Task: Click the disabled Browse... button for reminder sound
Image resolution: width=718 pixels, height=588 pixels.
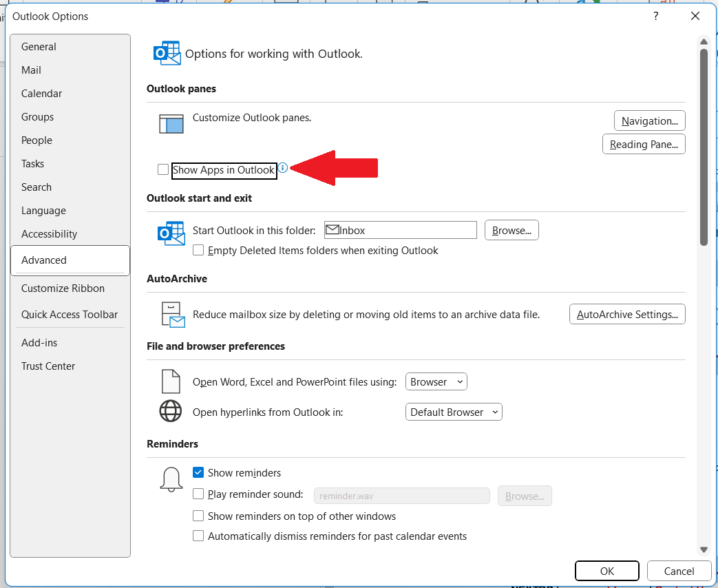Action: (x=525, y=496)
